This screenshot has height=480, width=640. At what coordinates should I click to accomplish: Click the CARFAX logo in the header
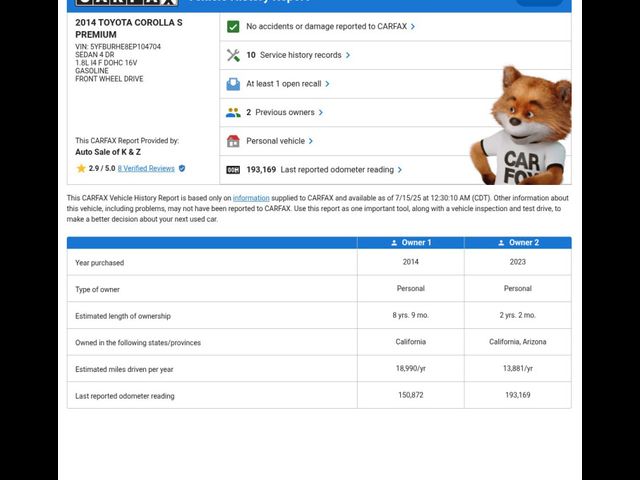tap(127, 2)
